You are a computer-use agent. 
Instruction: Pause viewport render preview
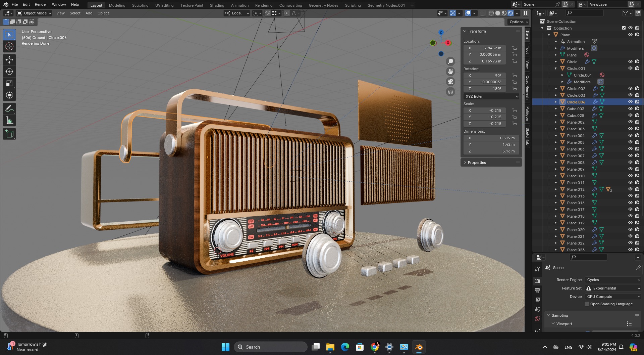point(526,13)
